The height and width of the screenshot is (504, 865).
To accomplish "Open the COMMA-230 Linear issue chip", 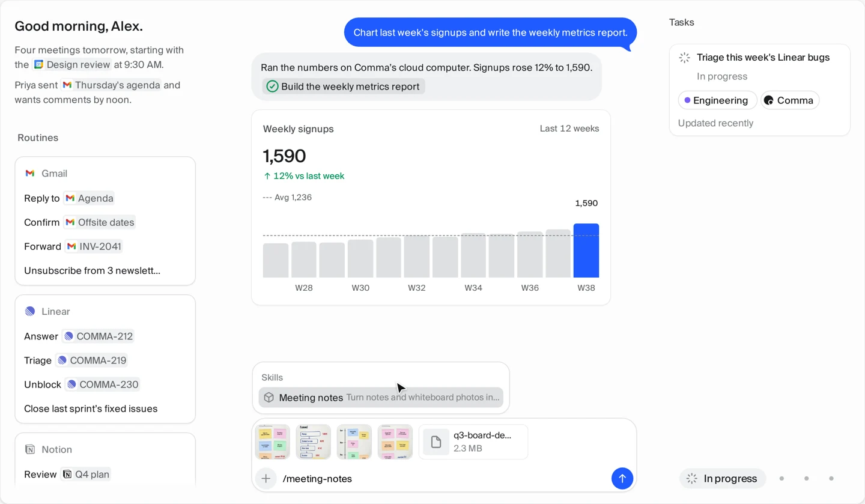I will (102, 384).
